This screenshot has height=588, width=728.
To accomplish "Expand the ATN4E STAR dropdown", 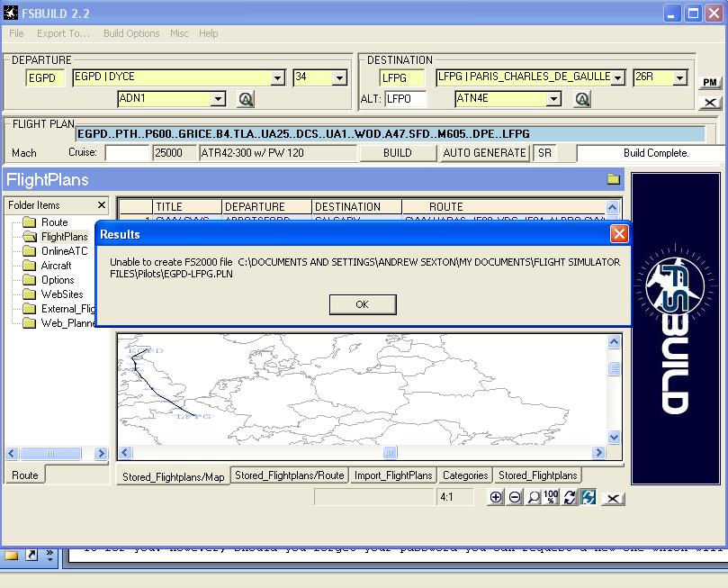I will pos(553,99).
